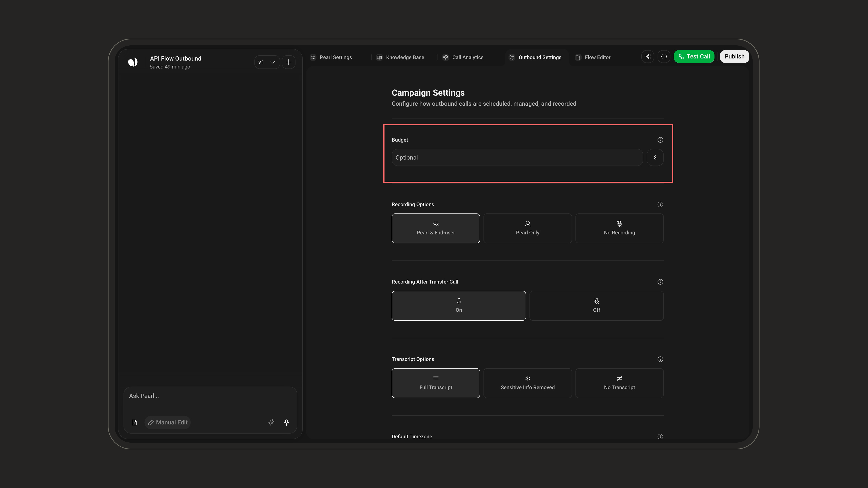Select the Pearl Only recording option
This screenshot has height=488, width=868.
pos(528,228)
